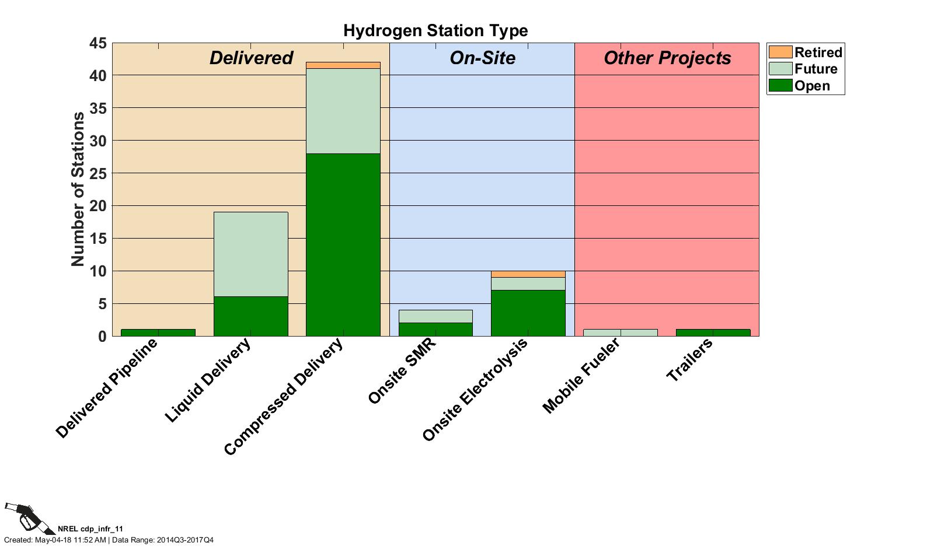
Task: Click the Onsite Electrolysis open bar segment
Action: pos(528,313)
